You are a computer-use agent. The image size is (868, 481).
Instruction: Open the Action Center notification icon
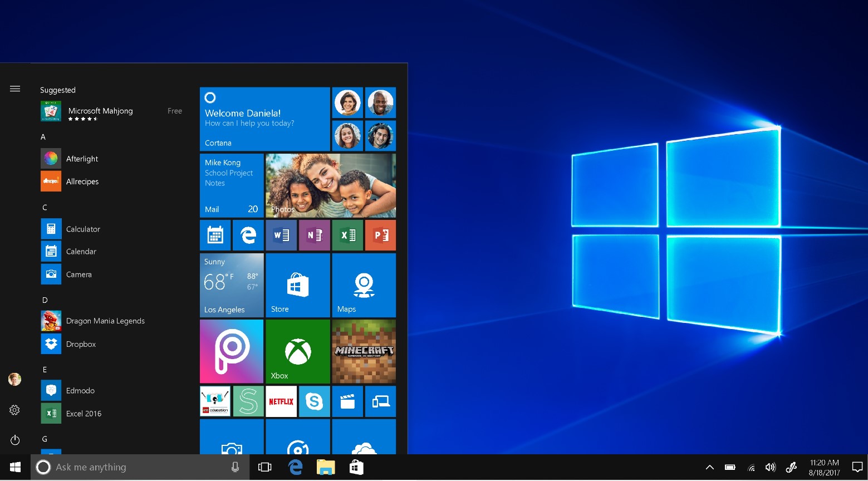(857, 468)
